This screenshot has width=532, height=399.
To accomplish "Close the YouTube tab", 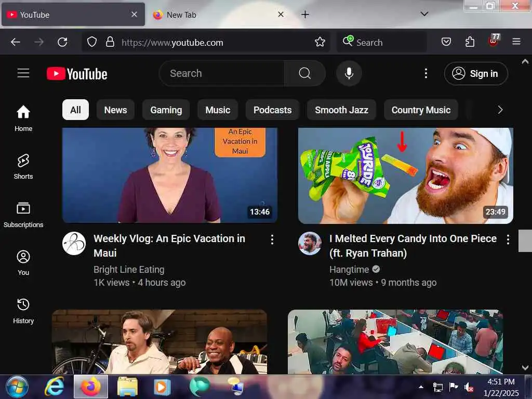I will [134, 14].
